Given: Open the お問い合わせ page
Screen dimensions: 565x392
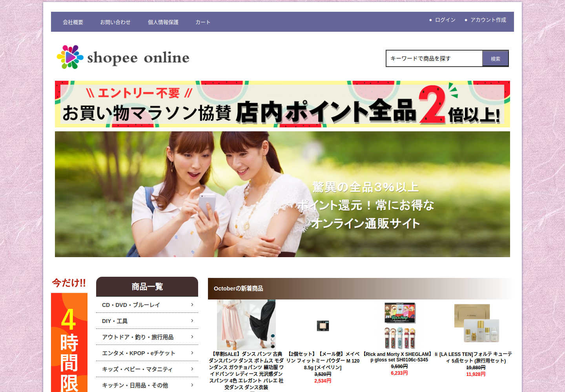Looking at the screenshot, I should click(x=115, y=22).
